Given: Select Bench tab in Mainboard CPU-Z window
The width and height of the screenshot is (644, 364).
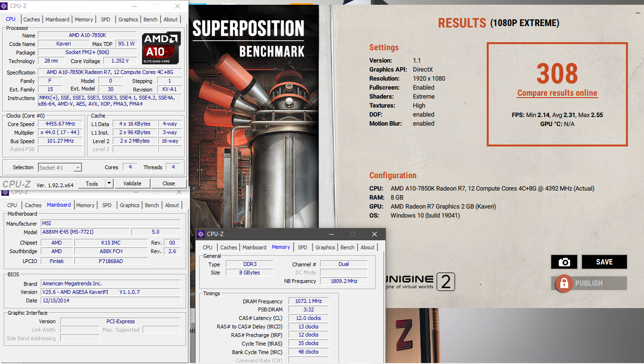Looking at the screenshot, I should 152,205.
